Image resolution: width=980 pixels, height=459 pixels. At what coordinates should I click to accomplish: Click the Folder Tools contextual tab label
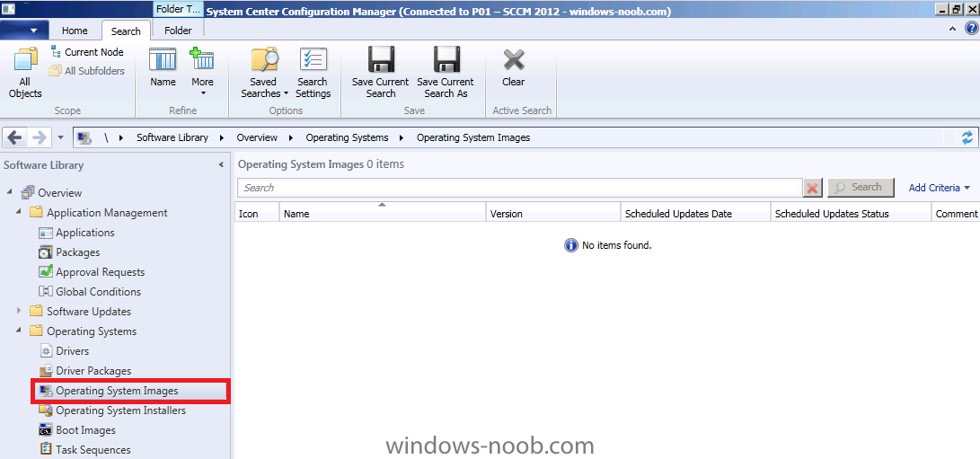pyautogui.click(x=178, y=10)
